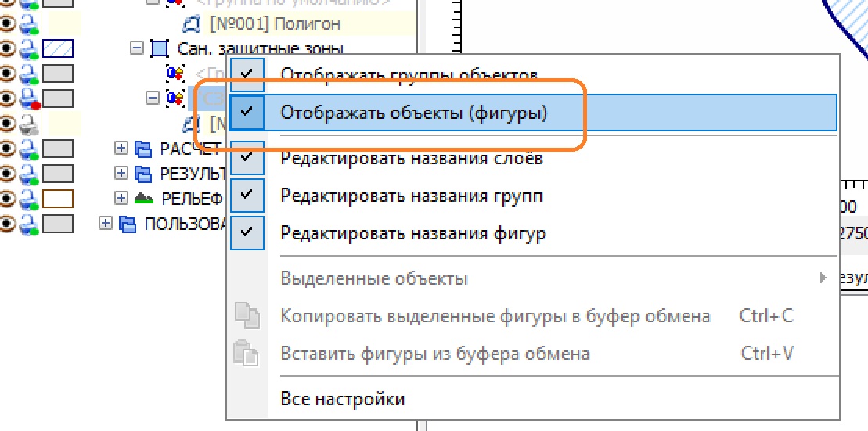The height and width of the screenshot is (431, 868).
Task: Click the blue square icon of Сан. защитные зоны
Action: pos(159,49)
